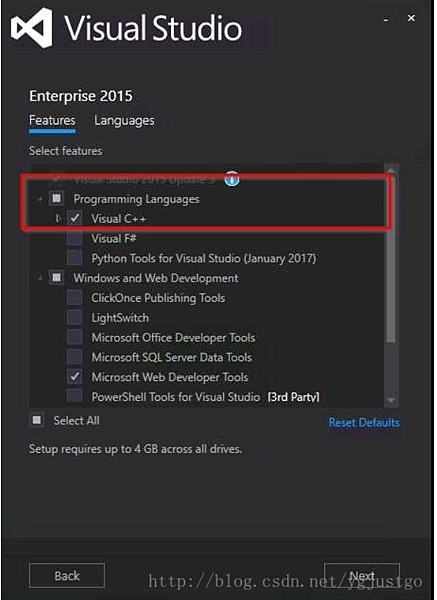437x600 pixels.
Task: Check Python Tools for Visual Studio
Action: coord(75,258)
